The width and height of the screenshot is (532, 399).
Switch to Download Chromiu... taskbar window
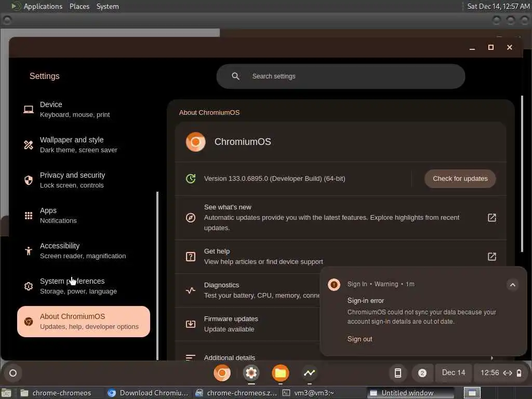(148, 393)
